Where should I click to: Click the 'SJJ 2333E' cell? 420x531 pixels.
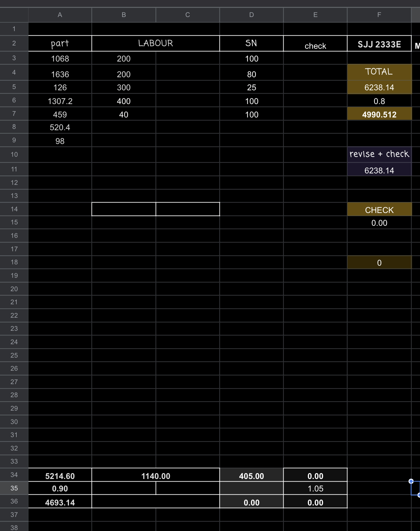[379, 44]
